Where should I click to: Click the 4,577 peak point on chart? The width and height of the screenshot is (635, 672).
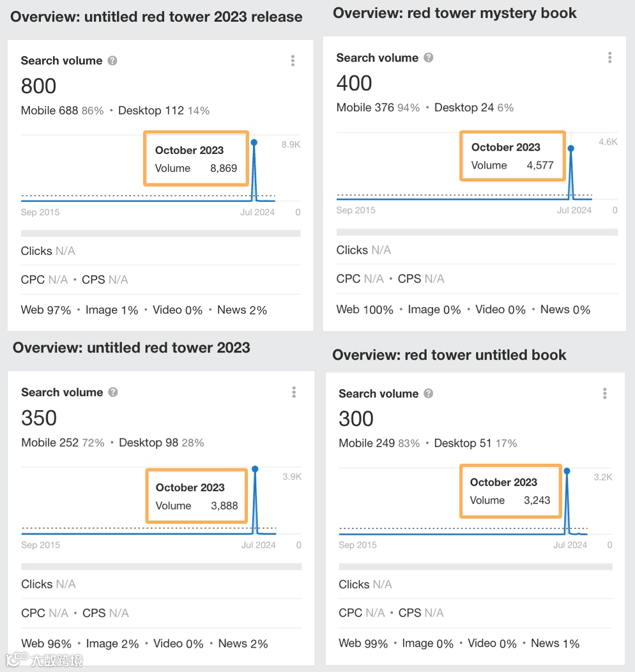coord(570,148)
